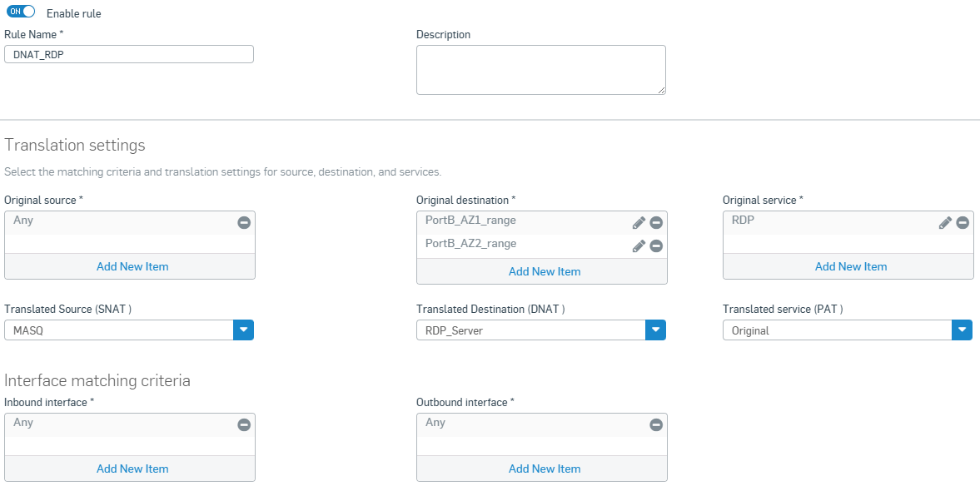Add New Item to Original service
Viewport: 980px width, 486px height.
850,266
